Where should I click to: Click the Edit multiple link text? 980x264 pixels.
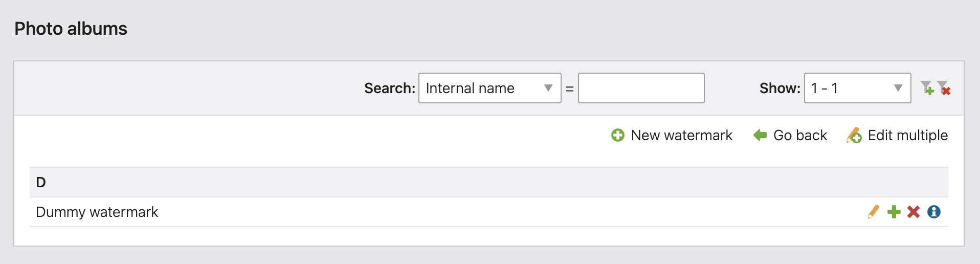[907, 135]
